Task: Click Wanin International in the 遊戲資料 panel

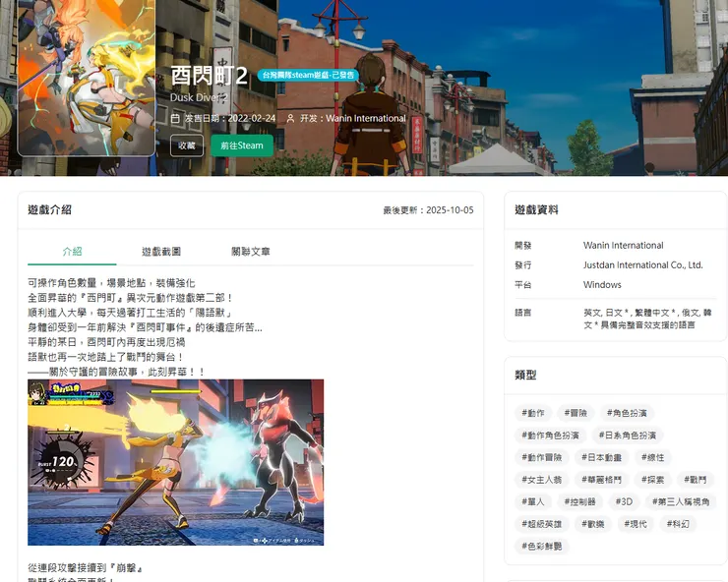Action: [623, 246]
